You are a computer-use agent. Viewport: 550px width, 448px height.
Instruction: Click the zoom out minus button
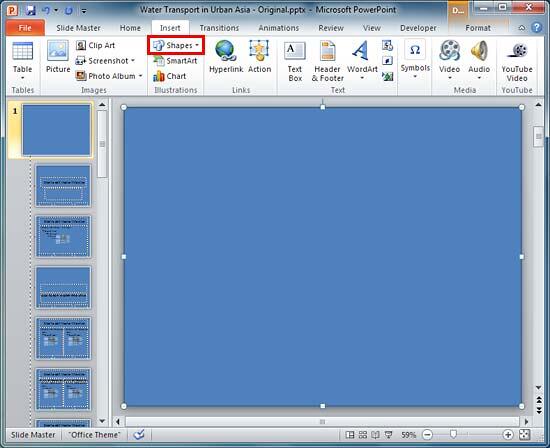(x=427, y=435)
